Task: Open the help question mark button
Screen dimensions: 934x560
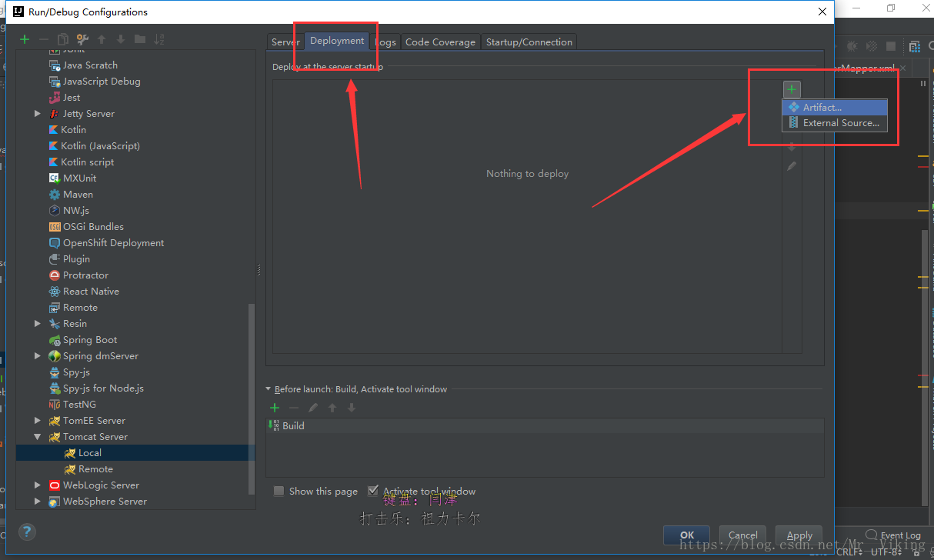Action: tap(27, 532)
